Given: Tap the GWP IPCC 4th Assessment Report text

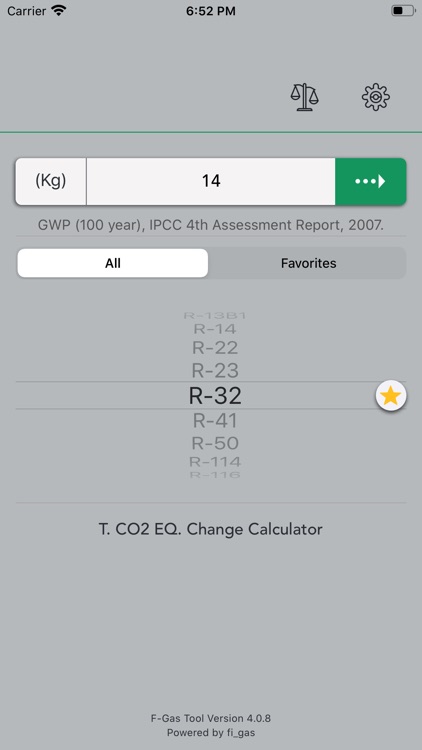Looking at the screenshot, I should point(211,225).
